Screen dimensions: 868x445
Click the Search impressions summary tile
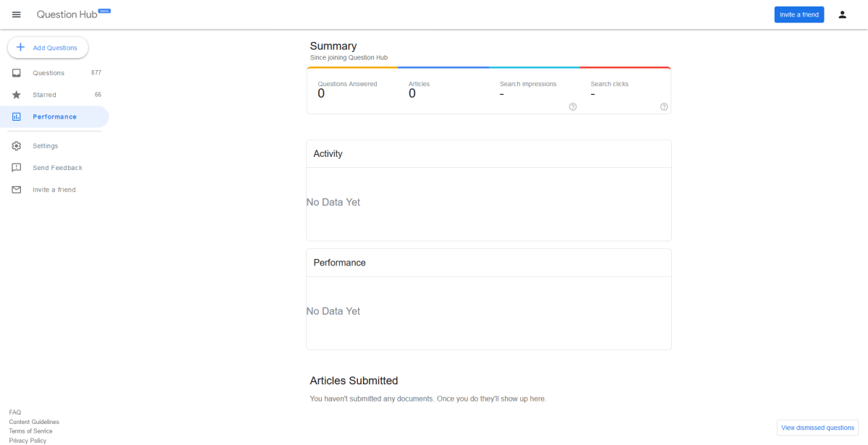[x=535, y=90]
